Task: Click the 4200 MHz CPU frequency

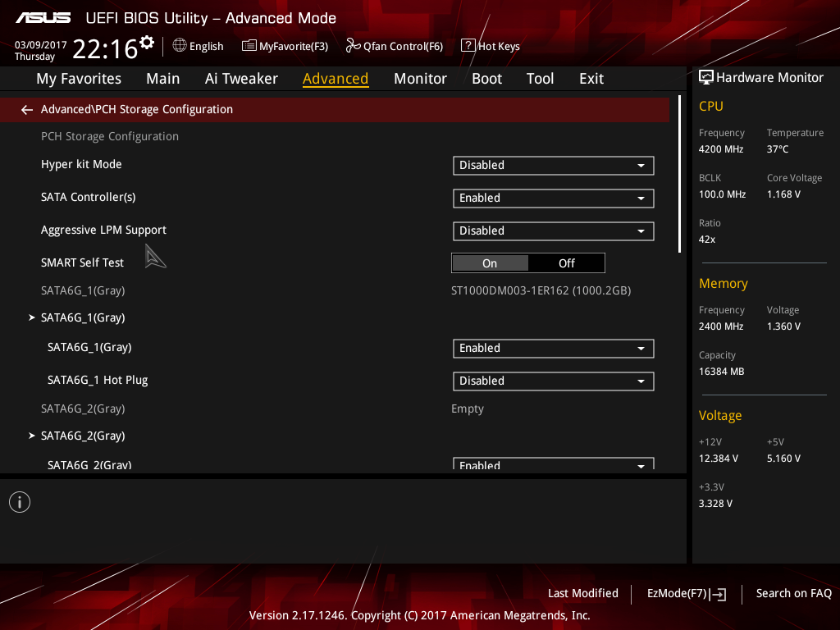Action: pos(721,149)
